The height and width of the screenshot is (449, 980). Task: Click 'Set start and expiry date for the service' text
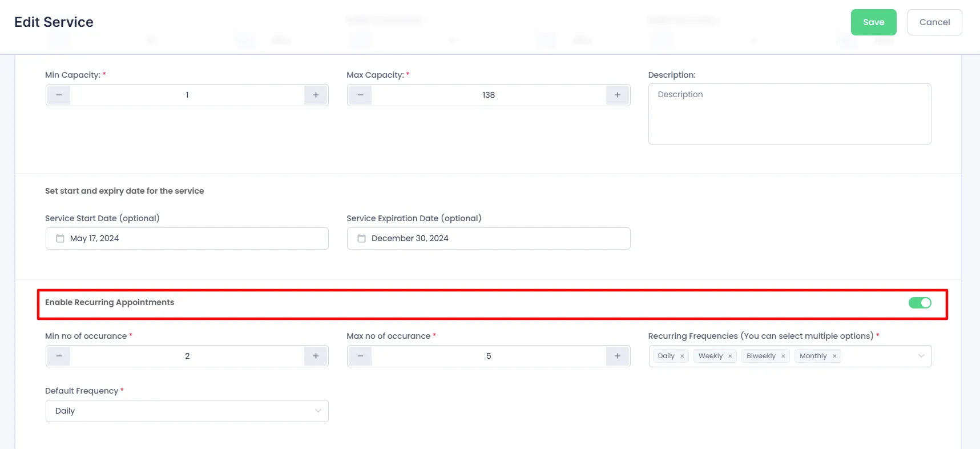[x=124, y=191]
